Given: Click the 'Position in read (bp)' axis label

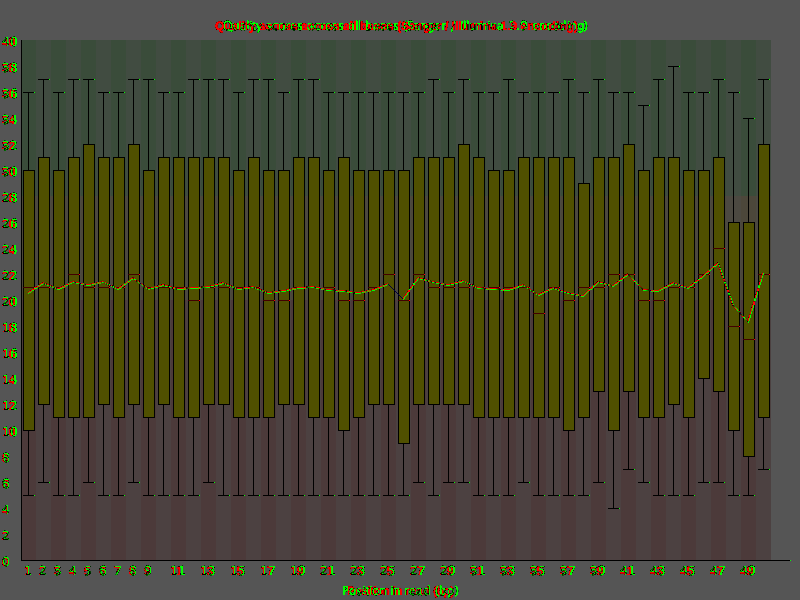Looking at the screenshot, I should [400, 591].
